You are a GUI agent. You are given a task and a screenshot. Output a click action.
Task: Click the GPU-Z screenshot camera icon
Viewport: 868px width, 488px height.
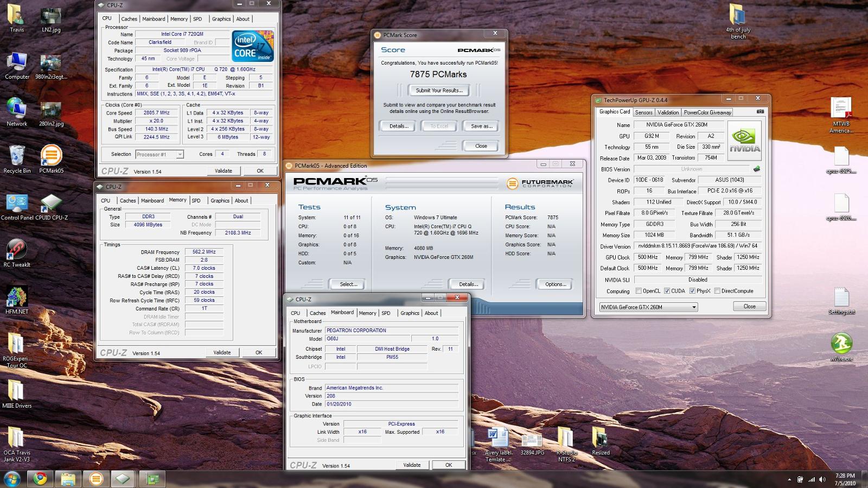tap(760, 111)
